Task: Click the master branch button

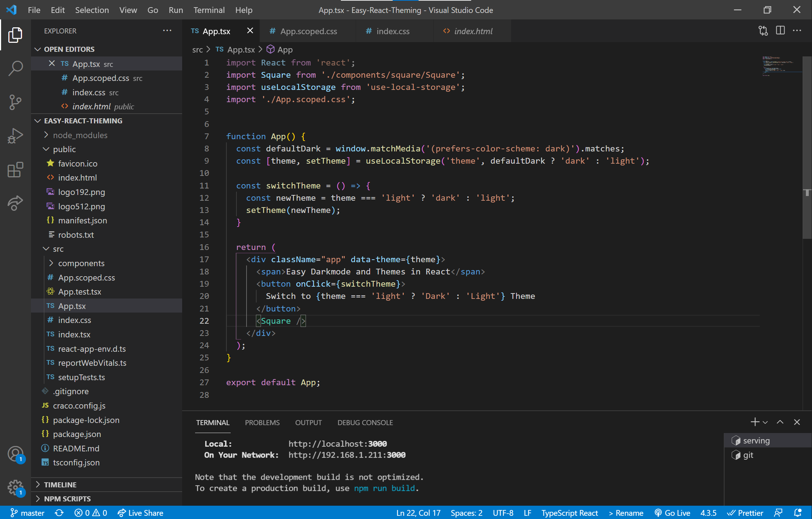Action: point(27,513)
